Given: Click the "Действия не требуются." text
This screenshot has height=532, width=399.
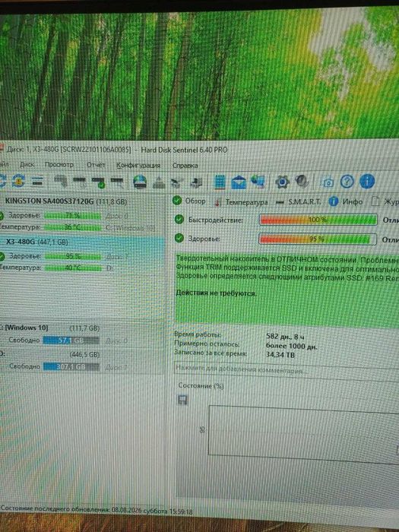Looking at the screenshot, I should [216, 293].
